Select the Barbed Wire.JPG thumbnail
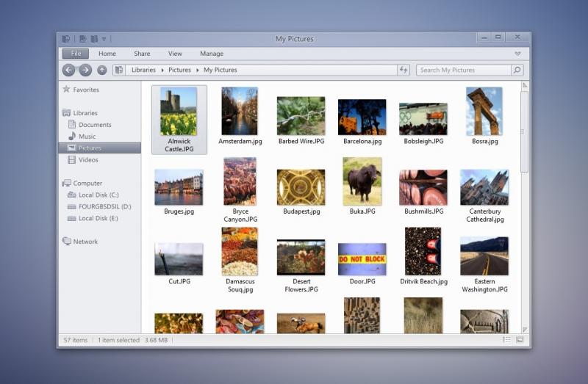588x384 pixels. pyautogui.click(x=301, y=116)
